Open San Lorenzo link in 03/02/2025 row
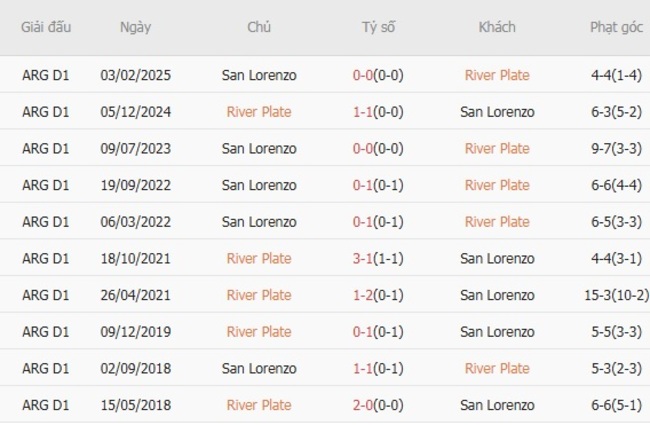Image resolution: width=650 pixels, height=425 pixels. [259, 75]
